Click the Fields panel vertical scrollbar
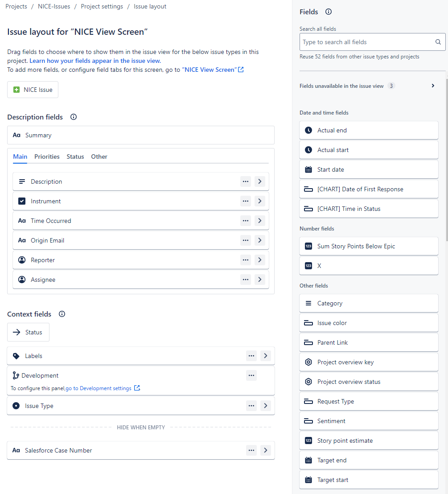The width and height of the screenshot is (448, 494). point(447,159)
